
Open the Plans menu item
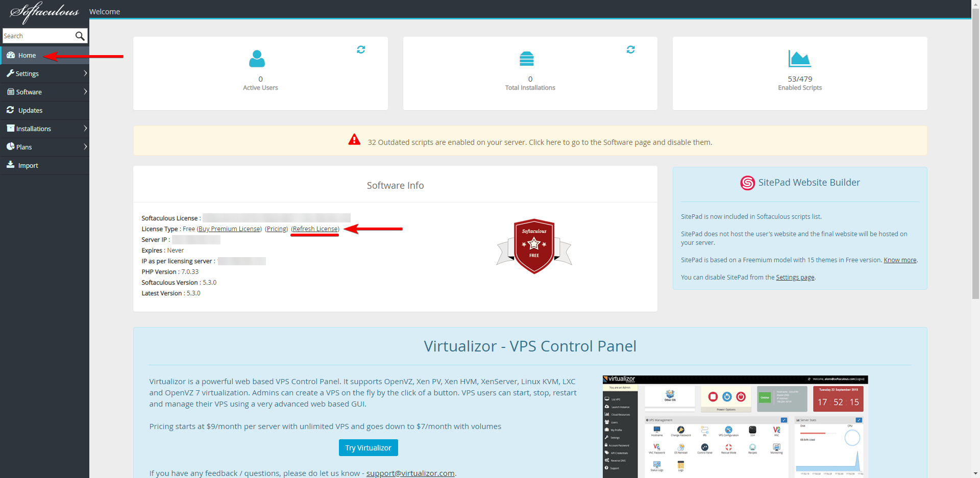click(44, 147)
